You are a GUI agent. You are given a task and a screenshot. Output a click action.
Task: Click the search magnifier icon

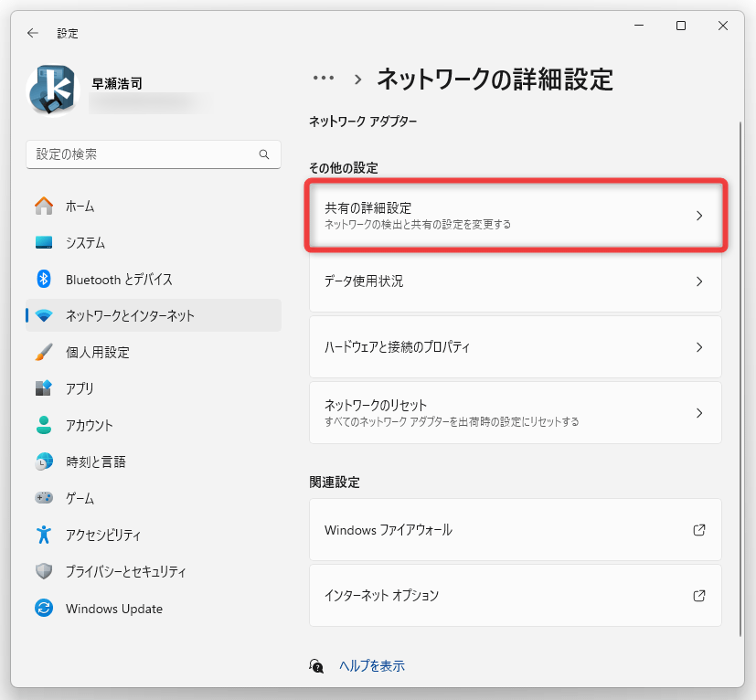click(264, 154)
